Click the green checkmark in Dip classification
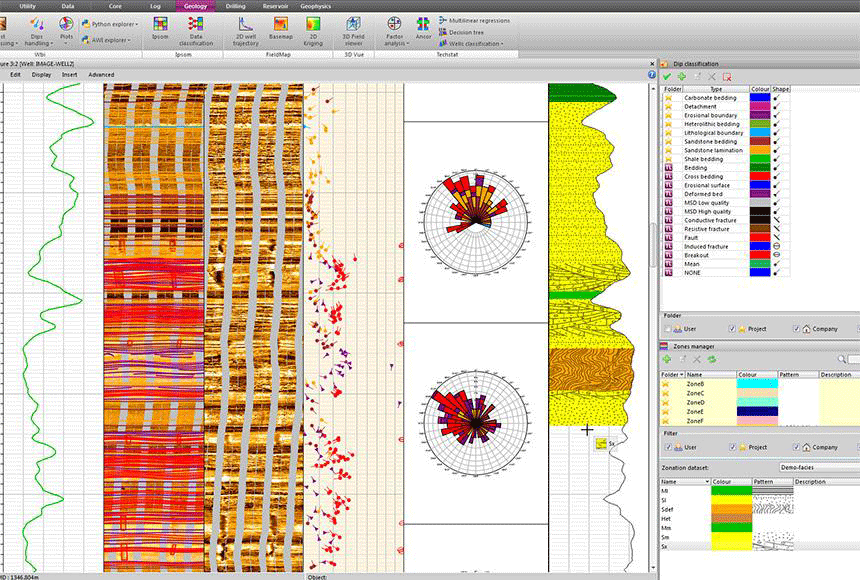Image resolution: width=860 pixels, height=580 pixels. point(667,77)
